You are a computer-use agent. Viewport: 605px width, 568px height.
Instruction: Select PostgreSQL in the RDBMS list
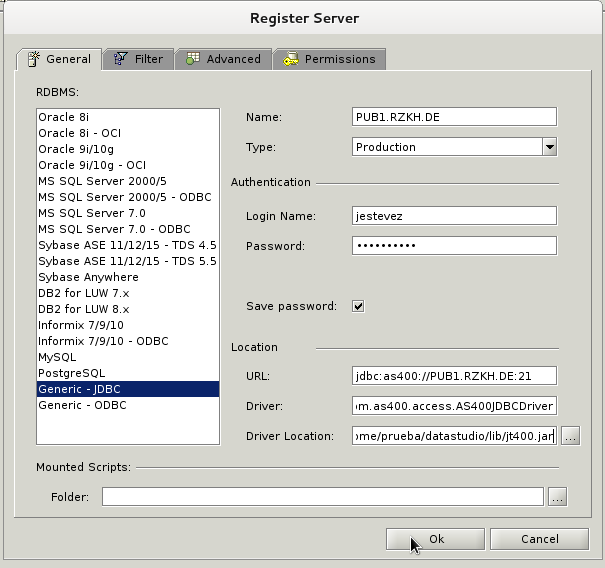(128, 373)
